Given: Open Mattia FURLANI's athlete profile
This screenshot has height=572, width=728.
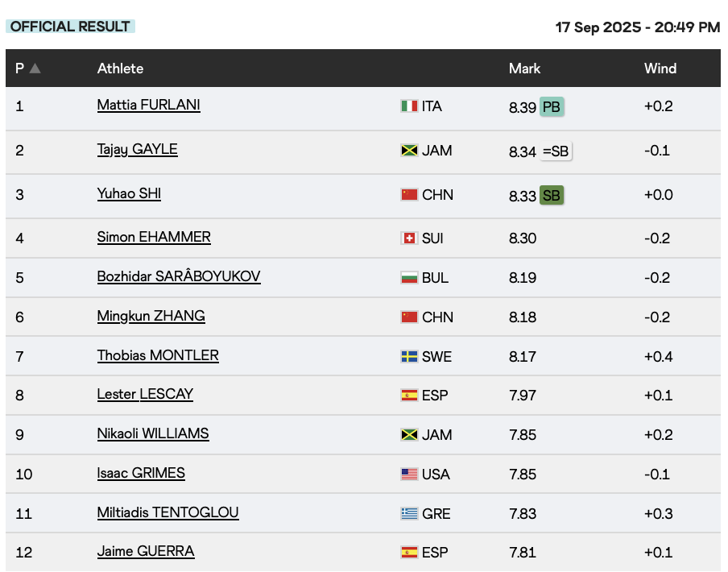Looking at the screenshot, I should click(148, 105).
